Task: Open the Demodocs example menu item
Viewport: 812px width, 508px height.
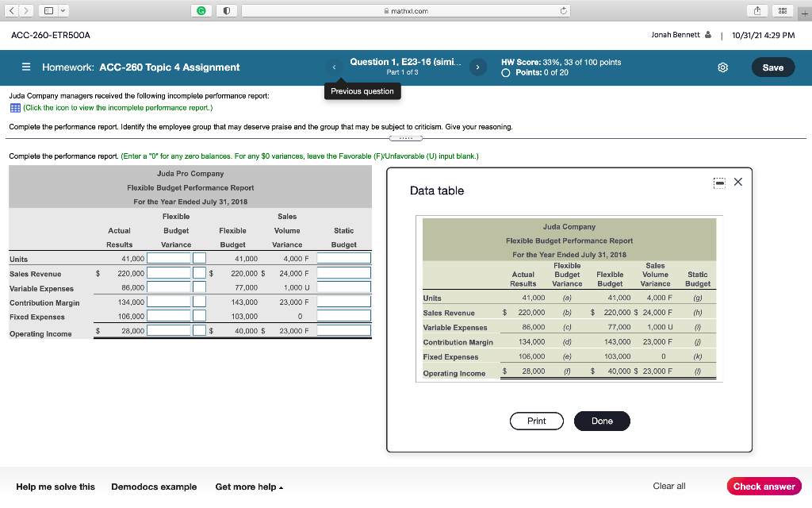Action: click(154, 487)
